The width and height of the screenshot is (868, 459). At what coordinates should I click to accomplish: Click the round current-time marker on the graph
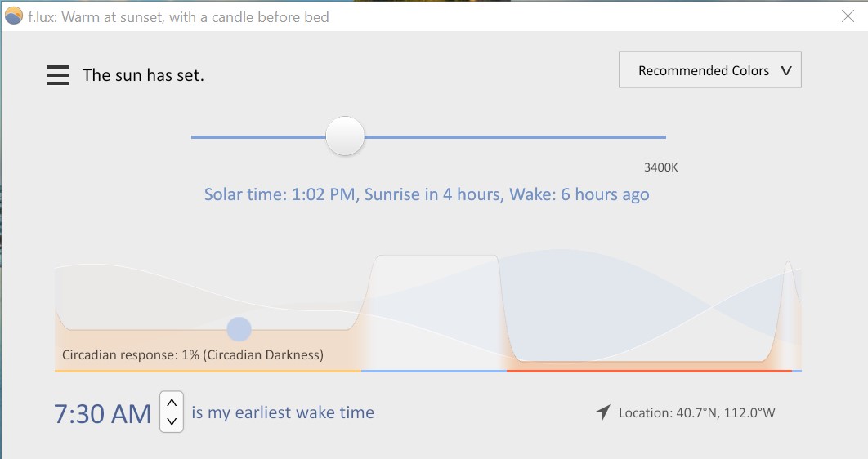click(239, 329)
